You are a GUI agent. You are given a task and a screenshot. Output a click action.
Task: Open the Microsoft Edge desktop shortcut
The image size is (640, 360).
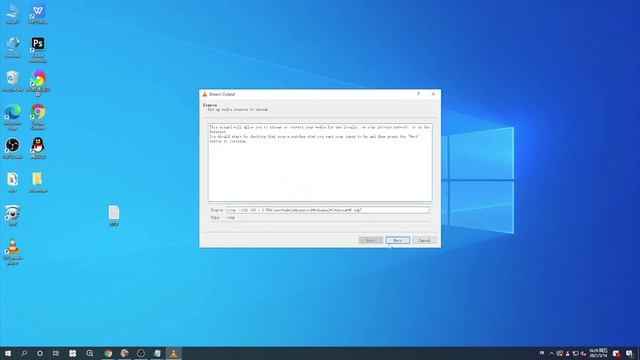click(x=13, y=117)
